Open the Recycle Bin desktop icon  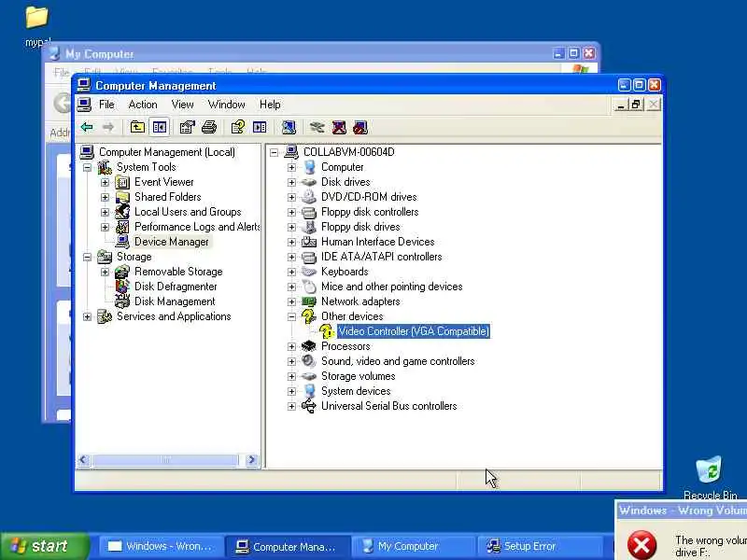pos(710,478)
